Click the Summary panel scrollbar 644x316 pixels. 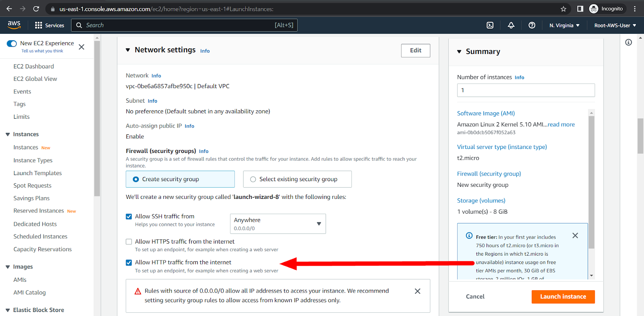(591, 182)
